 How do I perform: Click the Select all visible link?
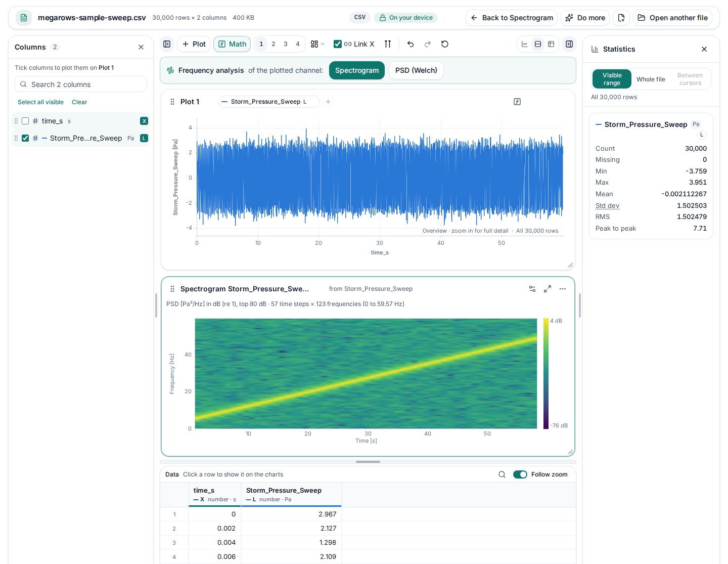pyautogui.click(x=40, y=102)
